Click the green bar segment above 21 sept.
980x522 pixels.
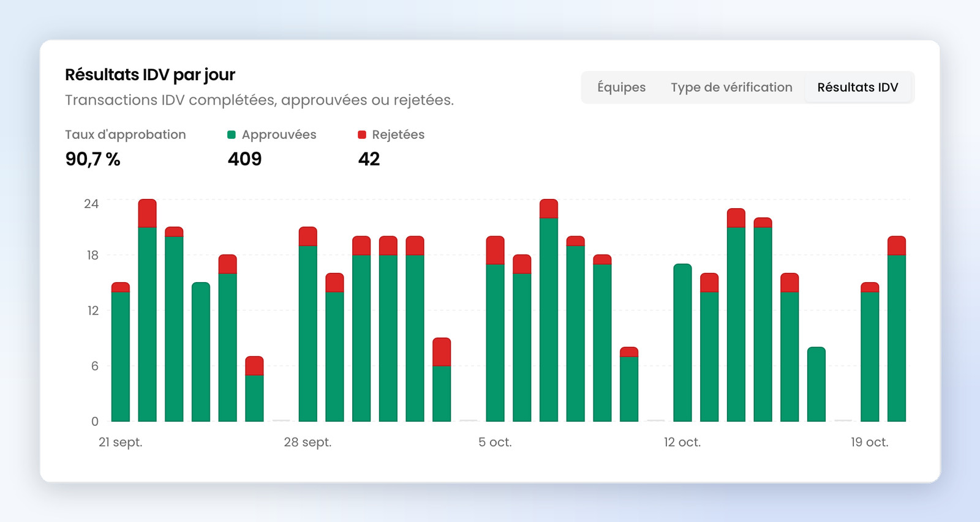tap(121, 357)
